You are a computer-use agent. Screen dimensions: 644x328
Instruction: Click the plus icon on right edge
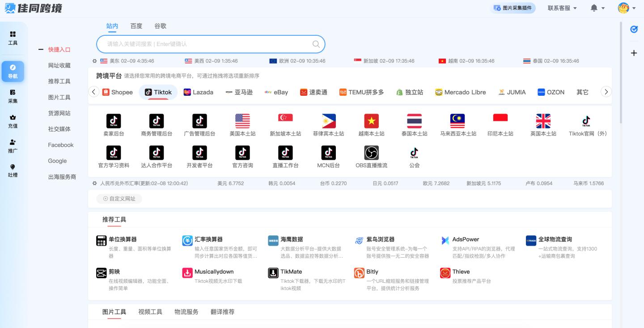pyautogui.click(x=634, y=53)
